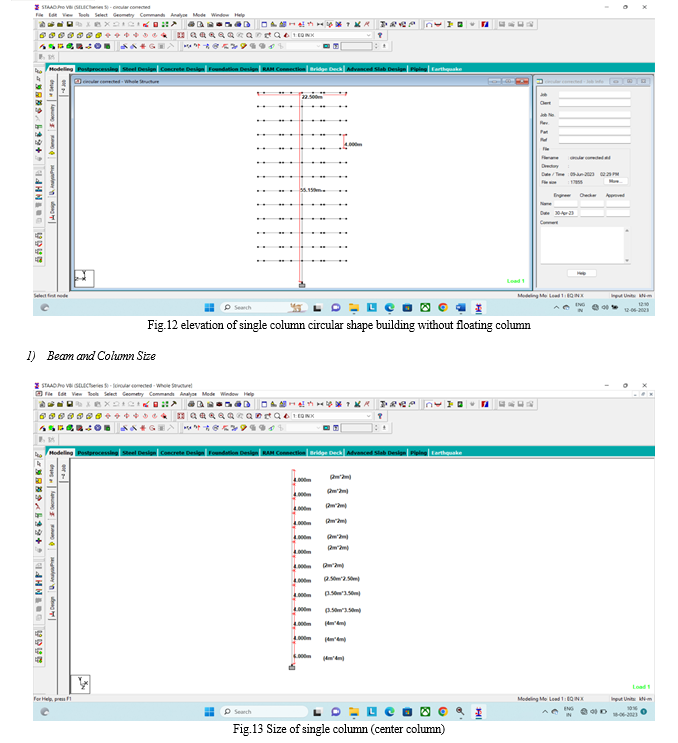
Task: Click help icon beside load case list, Fig.12
Action: pyautogui.click(x=380, y=35)
